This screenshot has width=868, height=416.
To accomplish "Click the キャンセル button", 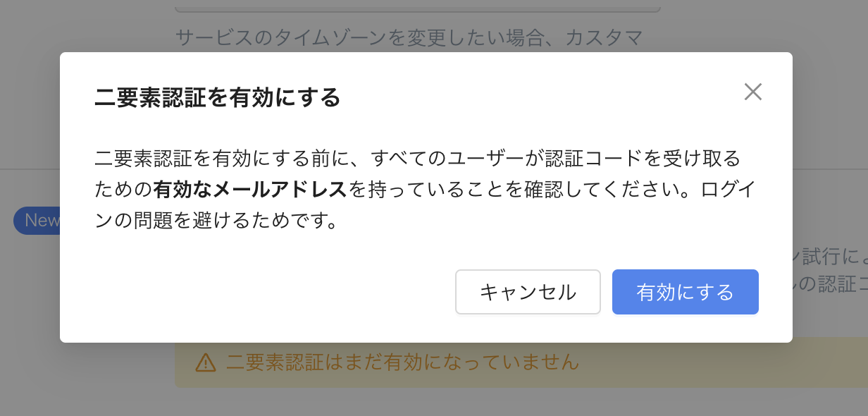I will tap(528, 292).
